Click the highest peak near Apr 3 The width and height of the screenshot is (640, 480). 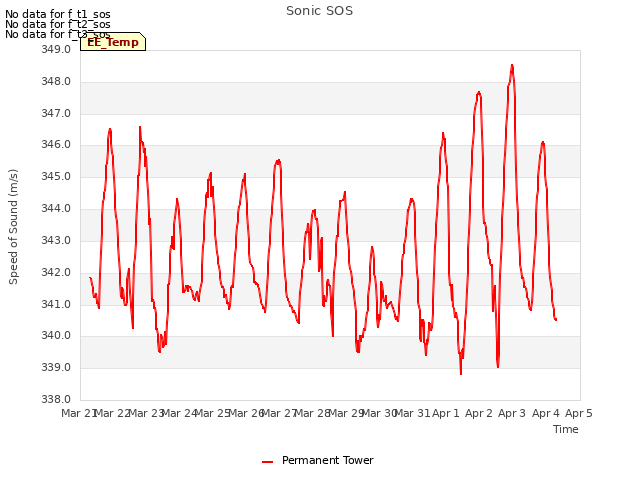click(512, 65)
